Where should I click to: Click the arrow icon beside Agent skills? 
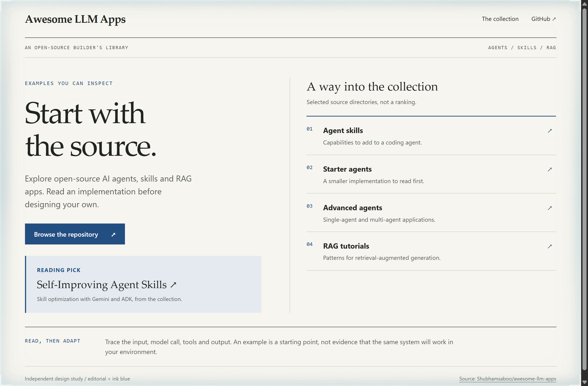coord(549,131)
